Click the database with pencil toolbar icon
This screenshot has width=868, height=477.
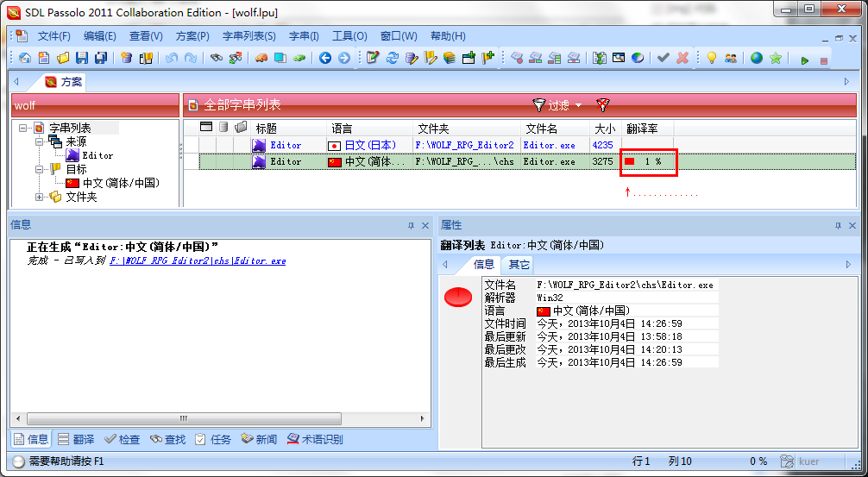(412, 58)
